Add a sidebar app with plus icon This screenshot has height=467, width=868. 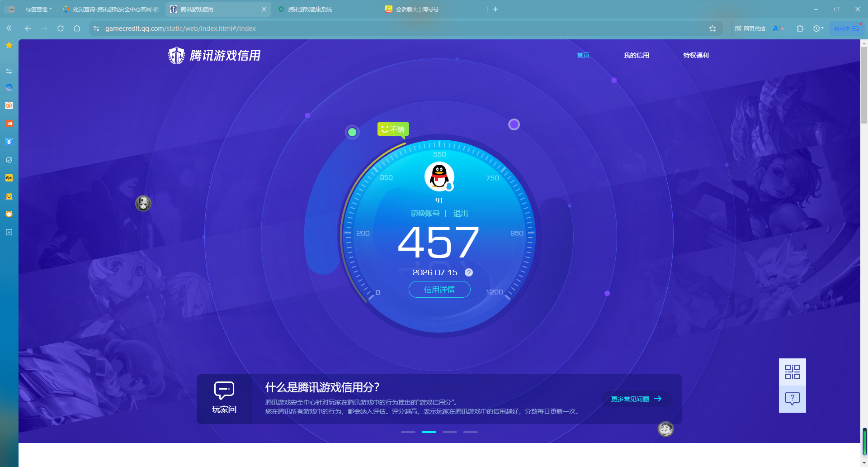pyautogui.click(x=9, y=232)
